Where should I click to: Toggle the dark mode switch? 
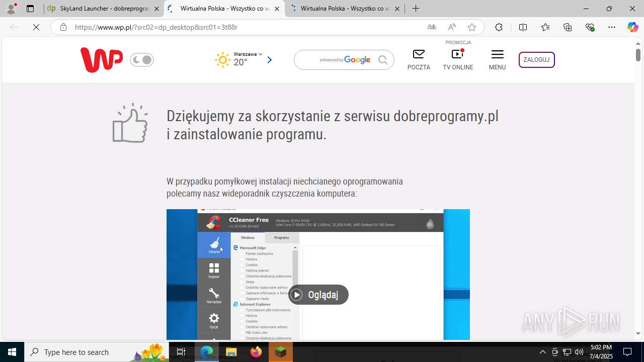142,60
